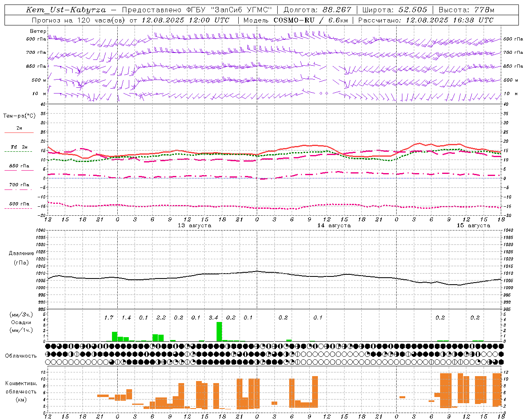Screen dimensions: 525x420
Task: Click the '500 м' wind level label on the left
Action: coord(39,80)
